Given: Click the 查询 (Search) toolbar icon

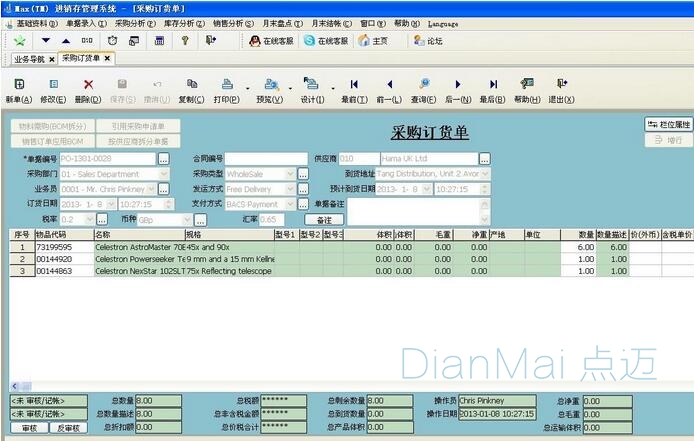Looking at the screenshot, I should click(x=424, y=85).
